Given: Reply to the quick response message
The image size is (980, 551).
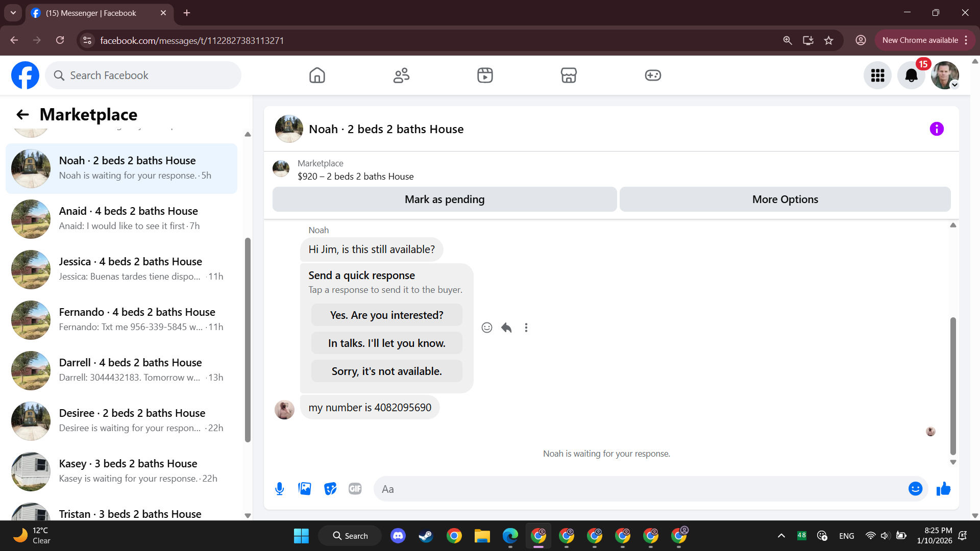Looking at the screenshot, I should coord(506,328).
